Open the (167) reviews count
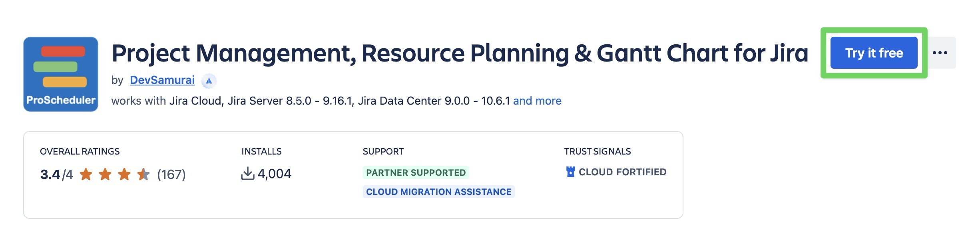The height and width of the screenshot is (246, 980). 171,175
